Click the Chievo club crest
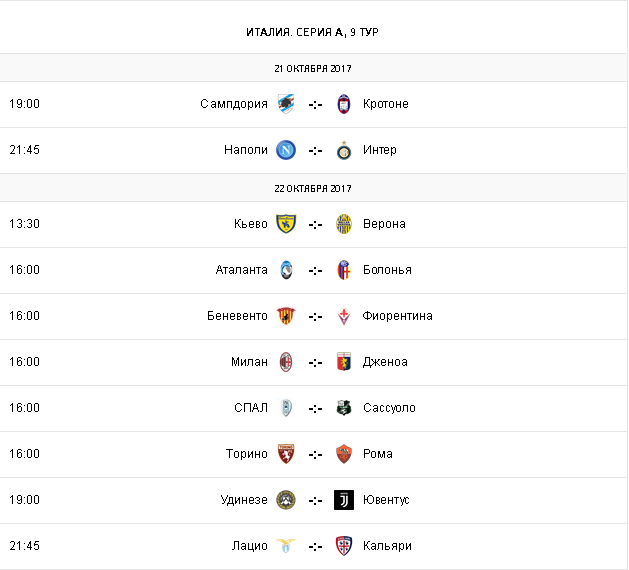Screen dimensions: 629x570 [287, 224]
